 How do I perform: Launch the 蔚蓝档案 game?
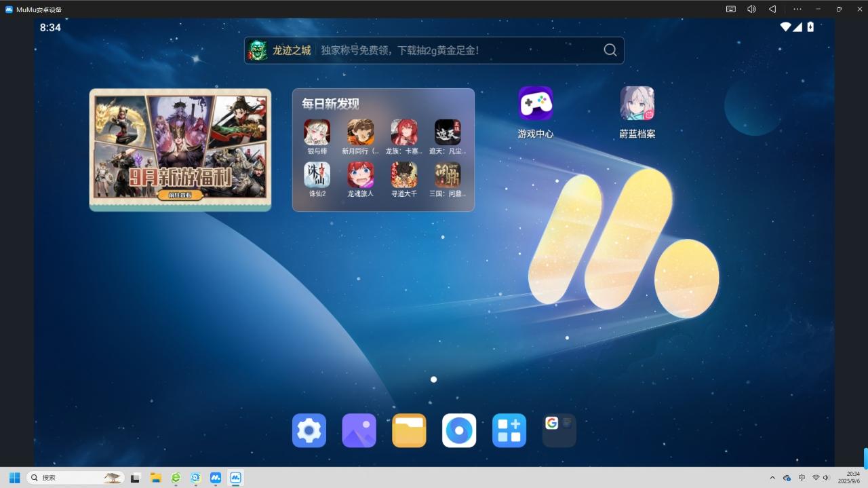point(637,104)
